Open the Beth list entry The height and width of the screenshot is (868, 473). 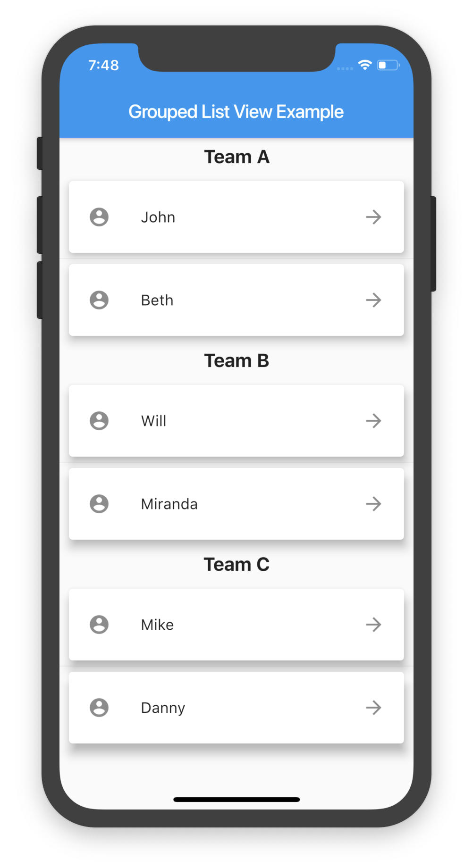pos(236,300)
